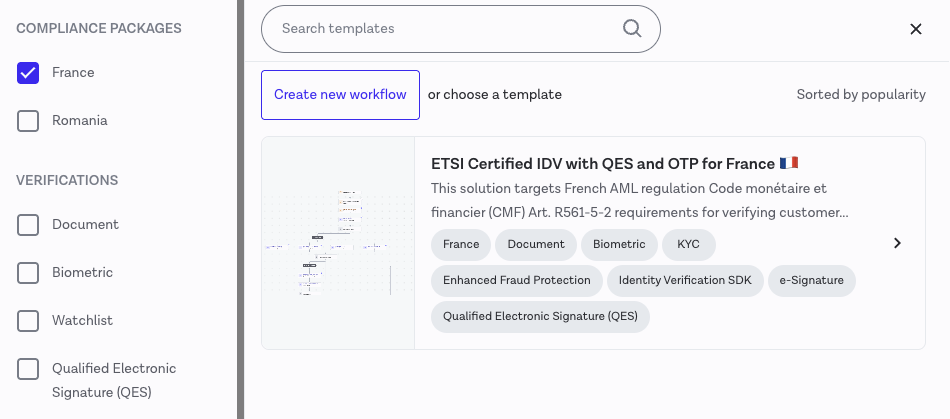Screen dimensions: 950x419
Task: Click the search magnifier icon
Action: 632,29
